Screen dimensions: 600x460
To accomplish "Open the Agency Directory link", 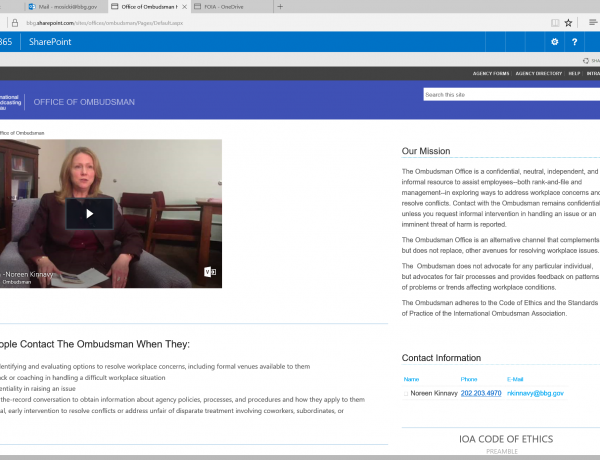I will coord(539,73).
